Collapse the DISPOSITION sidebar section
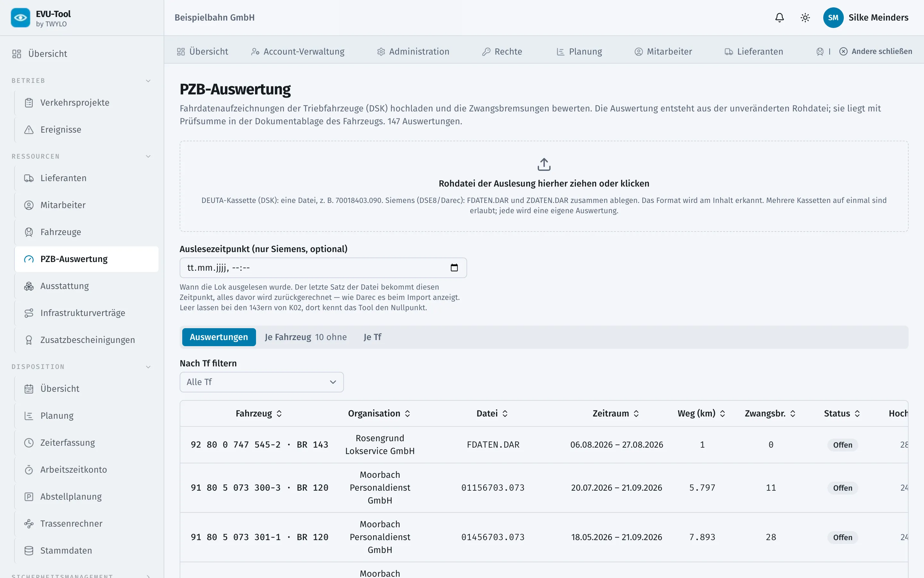Screen dimensions: 924x578 click(148, 367)
